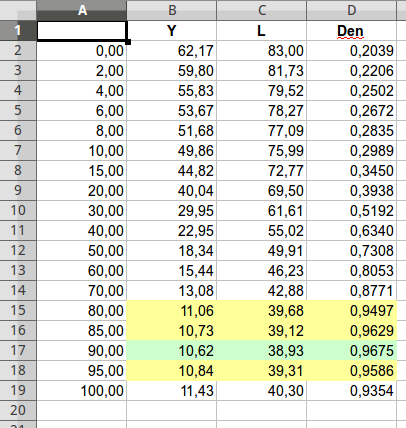Select column B header
Screen dimensions: 406x428
pos(172,10)
